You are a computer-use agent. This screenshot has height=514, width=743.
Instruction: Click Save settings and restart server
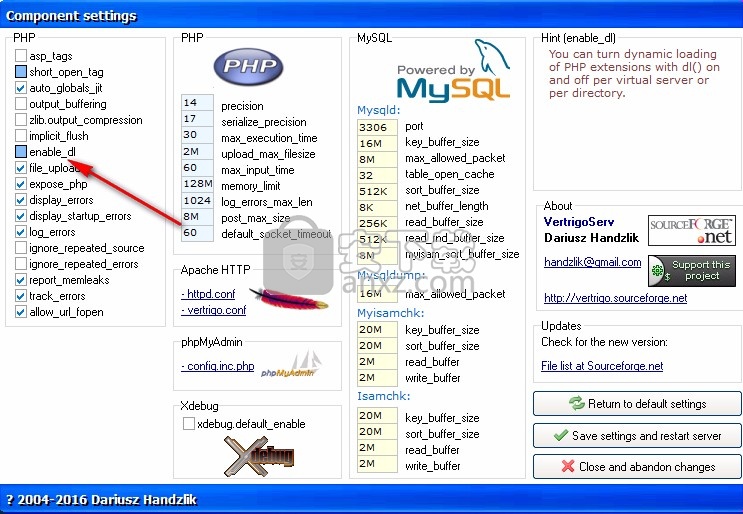click(x=637, y=435)
